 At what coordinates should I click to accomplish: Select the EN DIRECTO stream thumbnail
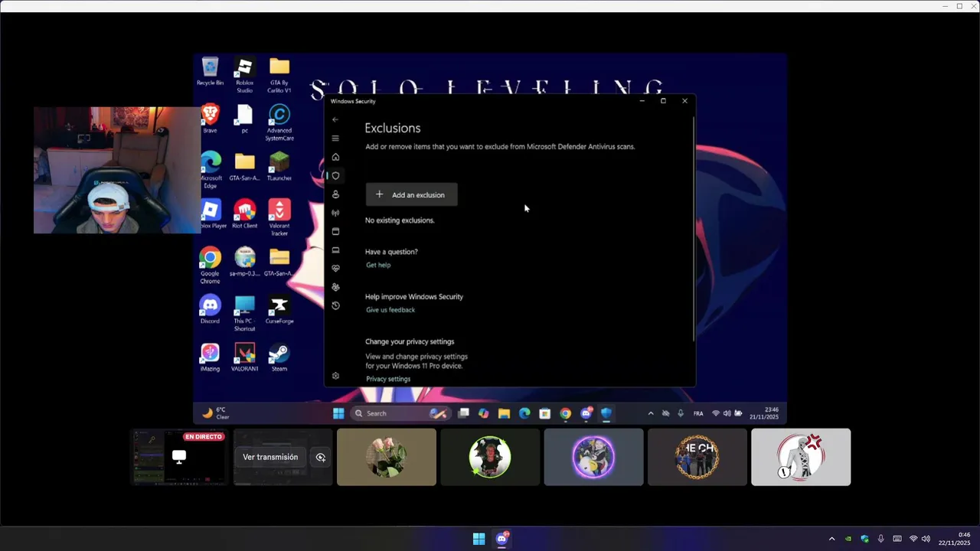179,457
